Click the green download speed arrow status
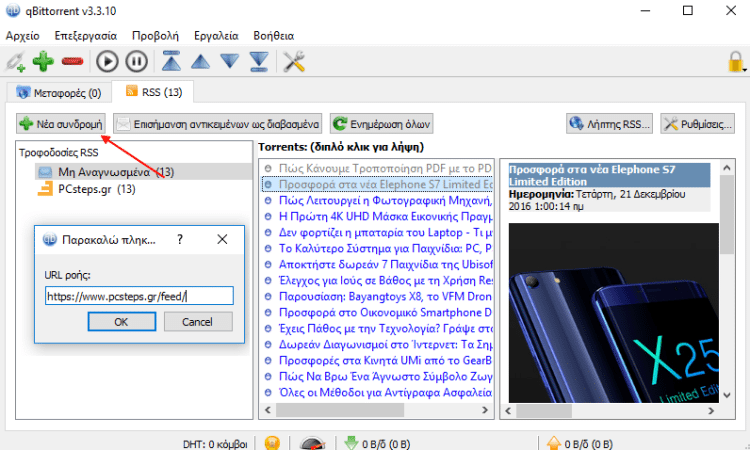Screen dimensions: 750x450 click(351, 443)
